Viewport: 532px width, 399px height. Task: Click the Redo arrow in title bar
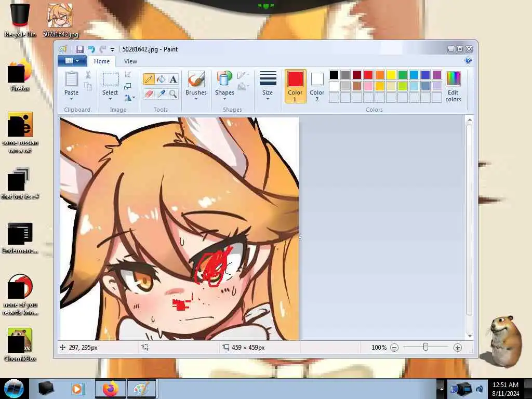(x=103, y=49)
